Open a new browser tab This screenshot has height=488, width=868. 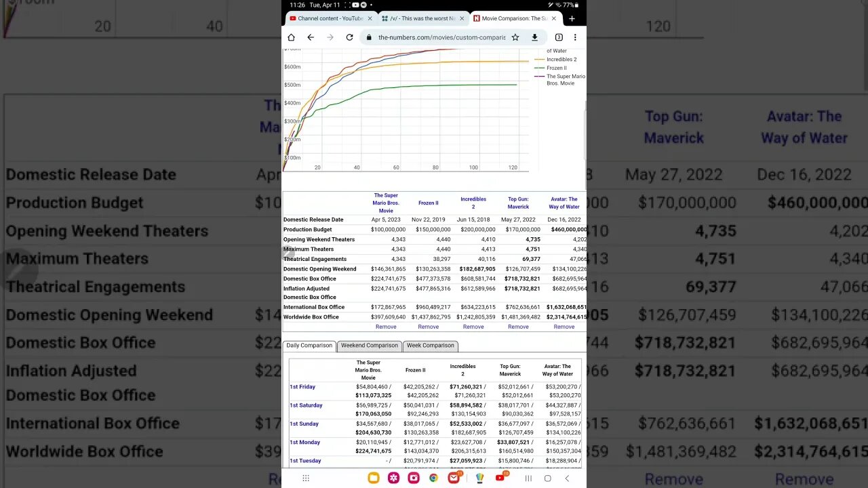pos(572,18)
